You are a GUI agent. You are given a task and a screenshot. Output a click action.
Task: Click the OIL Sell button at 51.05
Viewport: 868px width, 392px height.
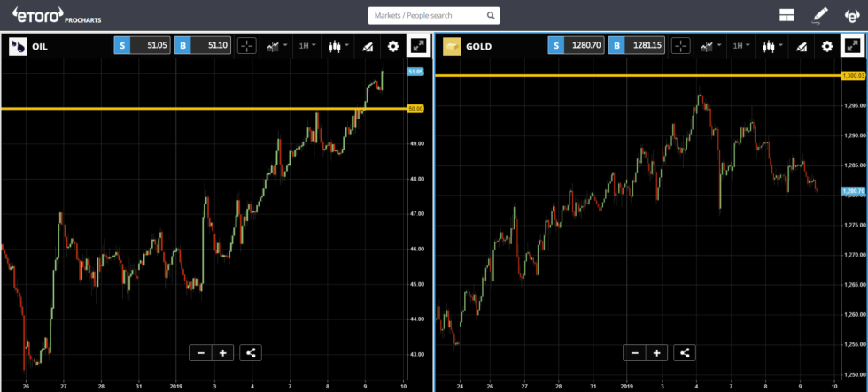coord(140,46)
